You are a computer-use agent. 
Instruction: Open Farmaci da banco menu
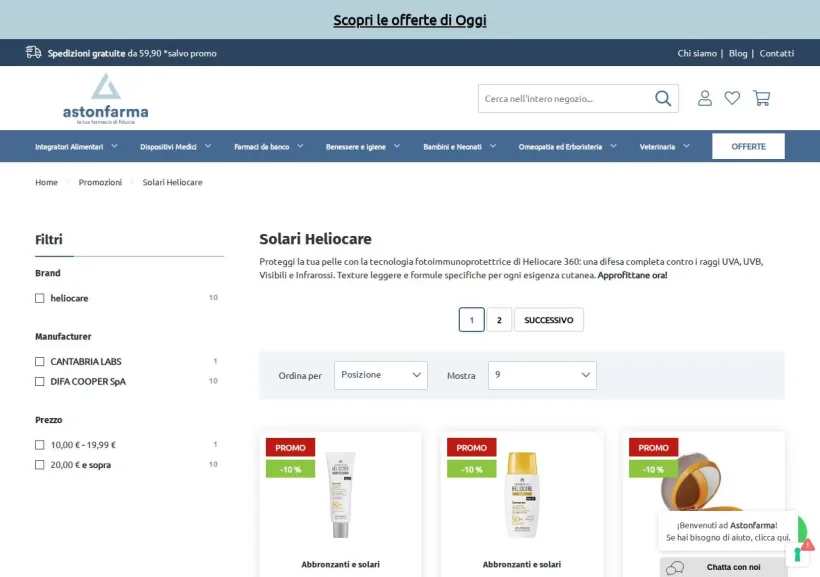click(261, 147)
